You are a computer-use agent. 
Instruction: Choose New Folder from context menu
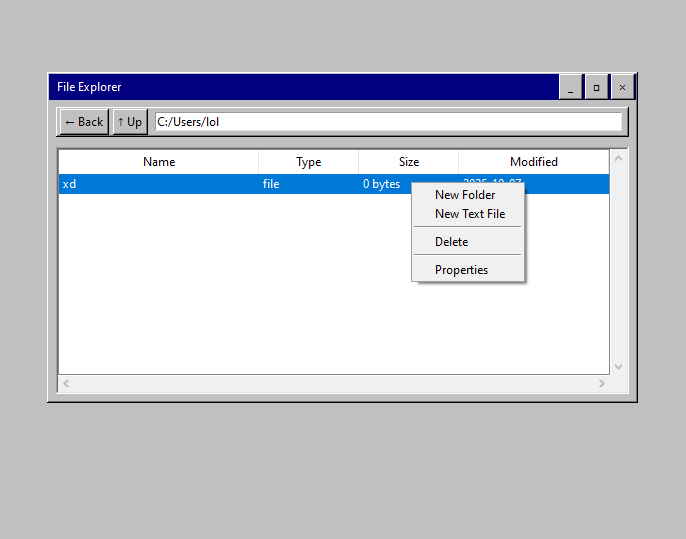click(468, 195)
